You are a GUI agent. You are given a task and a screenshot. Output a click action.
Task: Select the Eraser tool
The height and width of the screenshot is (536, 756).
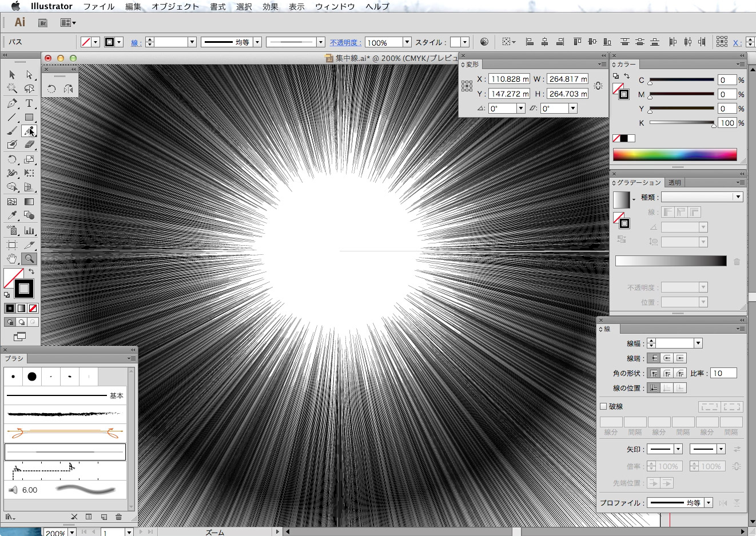(x=29, y=145)
